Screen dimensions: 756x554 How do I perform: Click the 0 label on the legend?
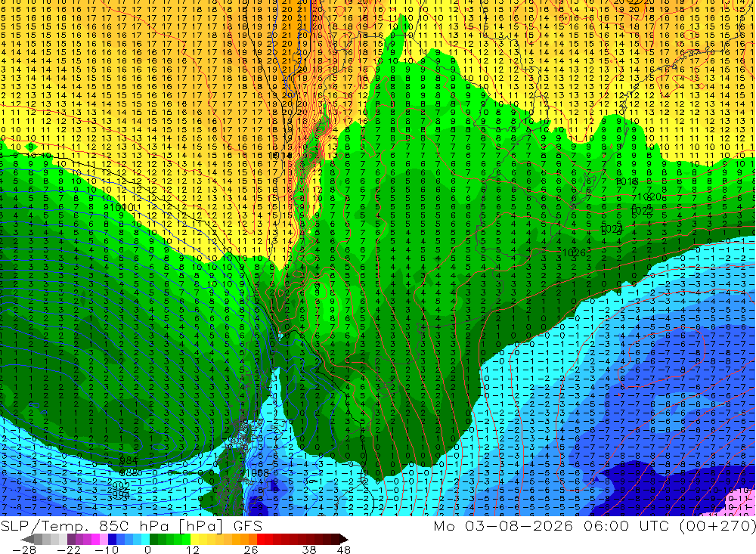[148, 550]
